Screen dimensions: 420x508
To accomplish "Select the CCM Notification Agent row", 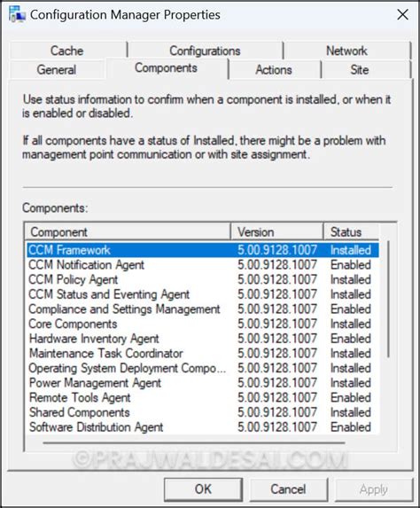I will 203,265.
